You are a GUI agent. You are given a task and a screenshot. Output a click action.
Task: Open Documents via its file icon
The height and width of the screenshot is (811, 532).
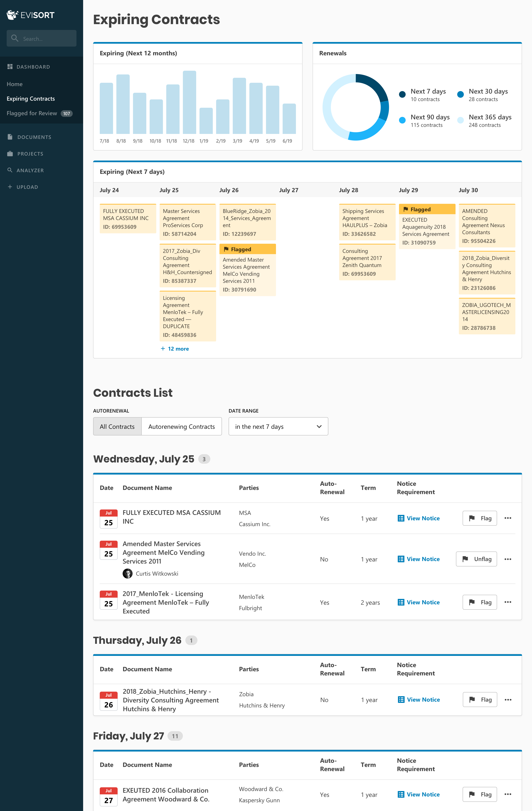coord(10,137)
